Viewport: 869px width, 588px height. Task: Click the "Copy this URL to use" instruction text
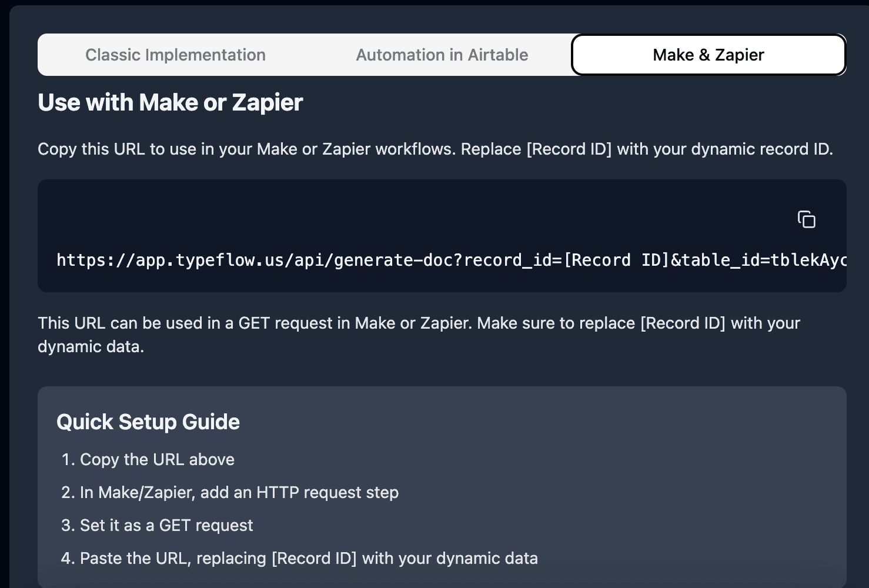tap(435, 149)
